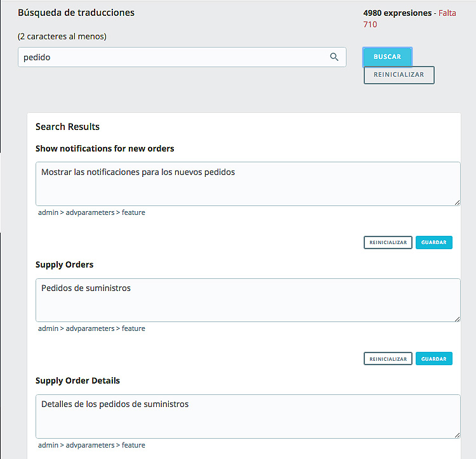This screenshot has height=459, width=476.
Task: Click the top REINICIALIZAR button under BUSCAR
Action: click(x=399, y=75)
